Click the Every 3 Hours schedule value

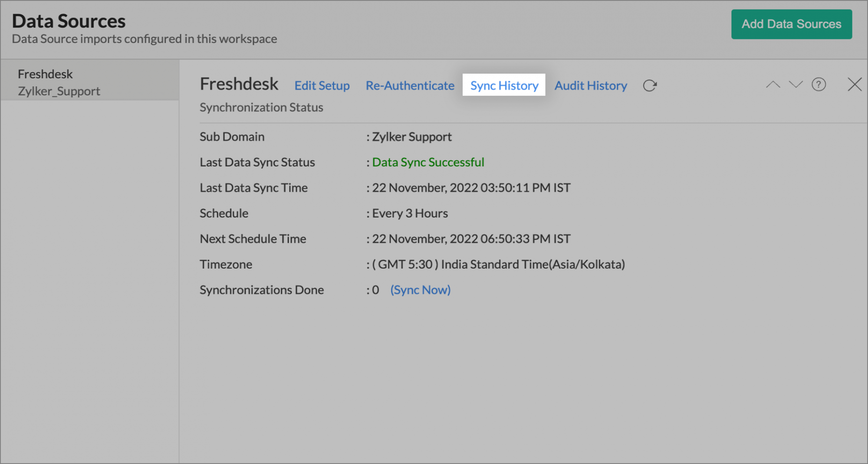tap(410, 213)
